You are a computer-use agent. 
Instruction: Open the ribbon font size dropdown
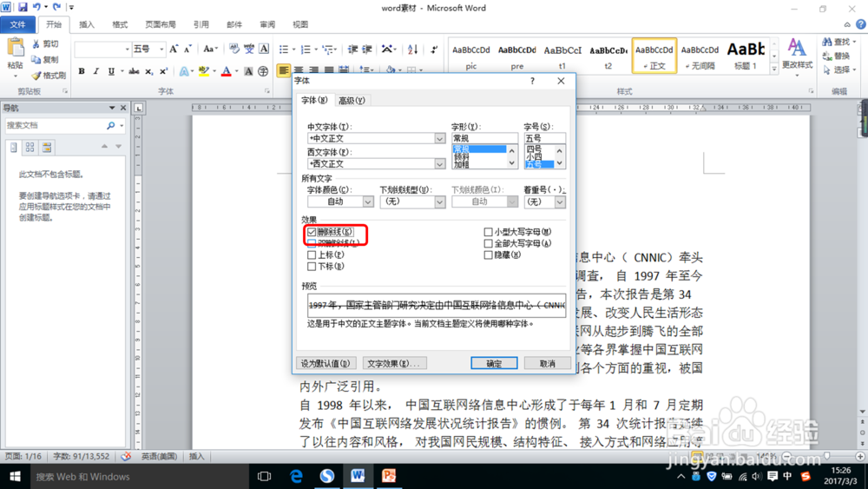click(x=161, y=50)
